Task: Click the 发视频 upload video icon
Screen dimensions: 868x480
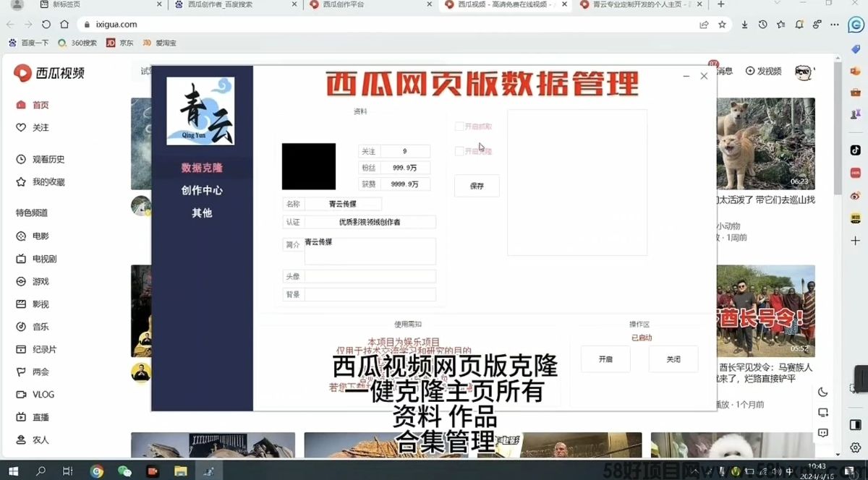Action: pyautogui.click(x=763, y=71)
